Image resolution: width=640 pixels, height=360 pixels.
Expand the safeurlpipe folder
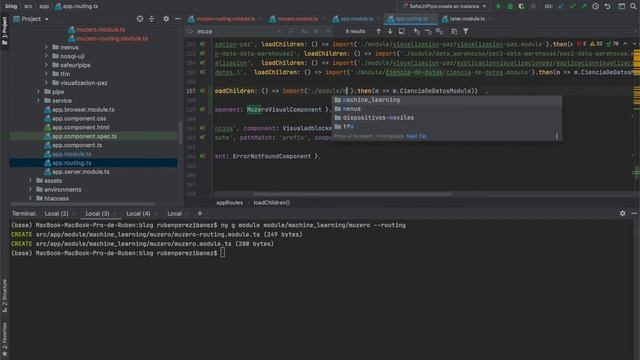[x=46, y=65]
